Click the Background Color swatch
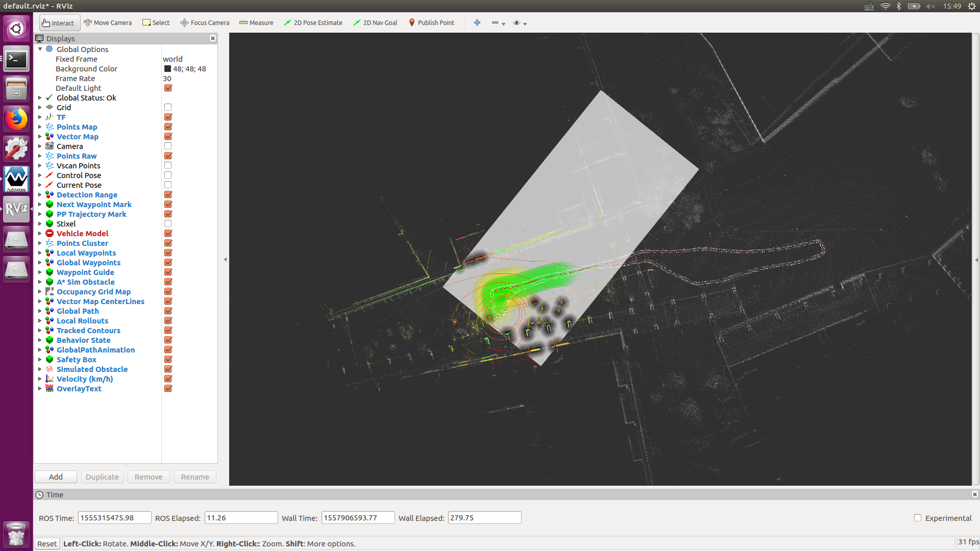The height and width of the screenshot is (551, 980). tap(167, 69)
